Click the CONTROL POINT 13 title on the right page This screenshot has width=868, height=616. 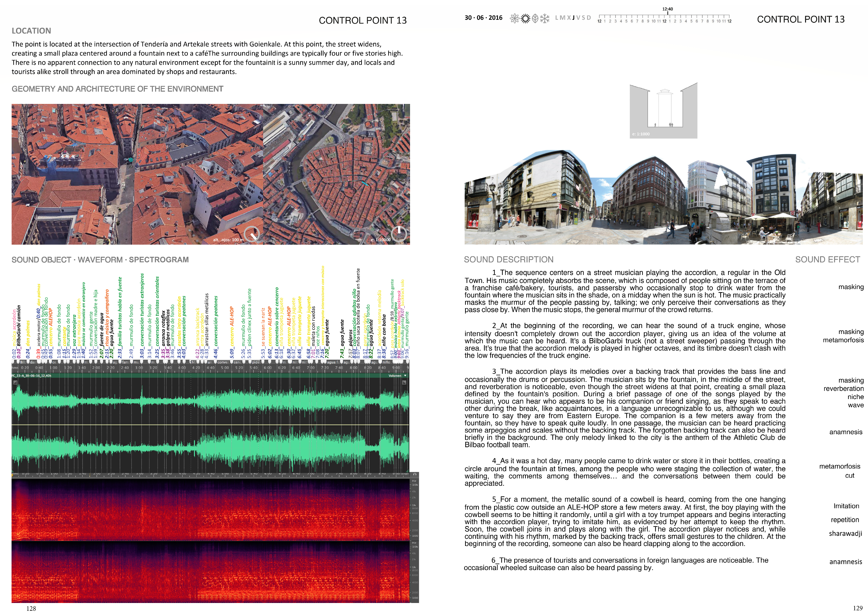(801, 19)
